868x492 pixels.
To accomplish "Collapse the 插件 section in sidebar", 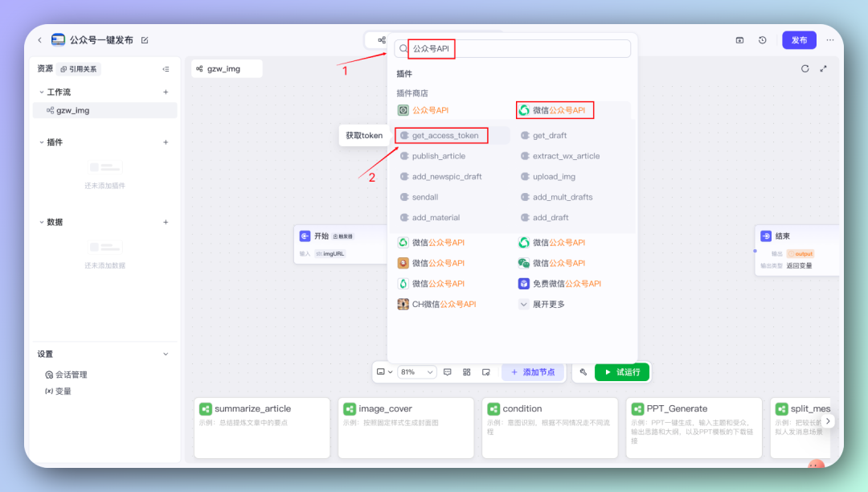I will click(x=42, y=142).
